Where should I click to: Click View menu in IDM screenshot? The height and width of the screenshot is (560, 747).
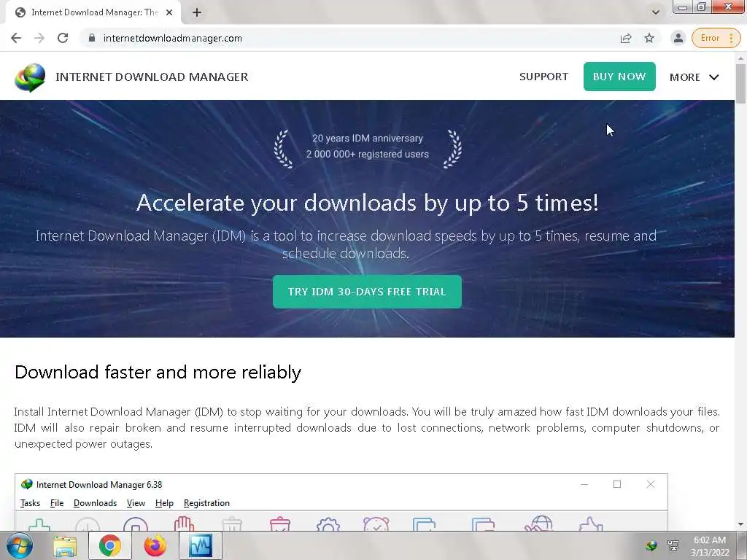click(136, 503)
